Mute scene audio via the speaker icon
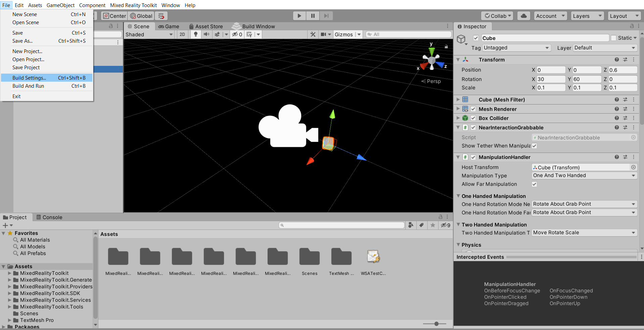The width and height of the screenshot is (644, 330). (x=206, y=34)
